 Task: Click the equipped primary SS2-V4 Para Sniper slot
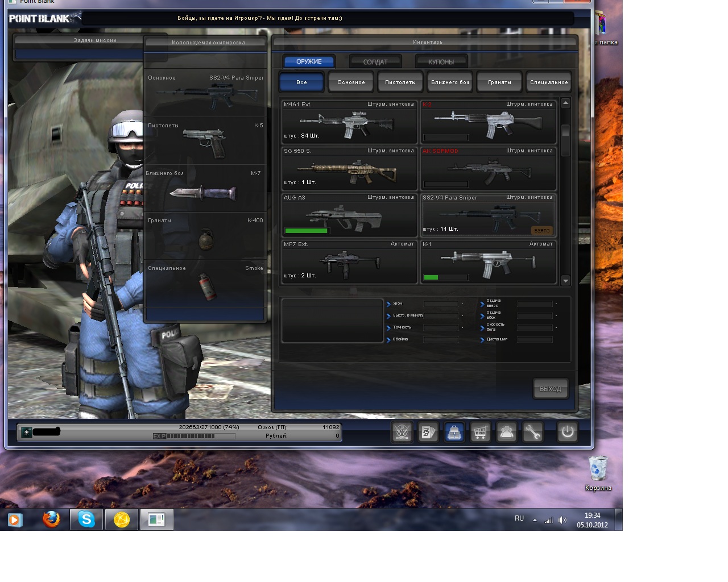coord(205,94)
